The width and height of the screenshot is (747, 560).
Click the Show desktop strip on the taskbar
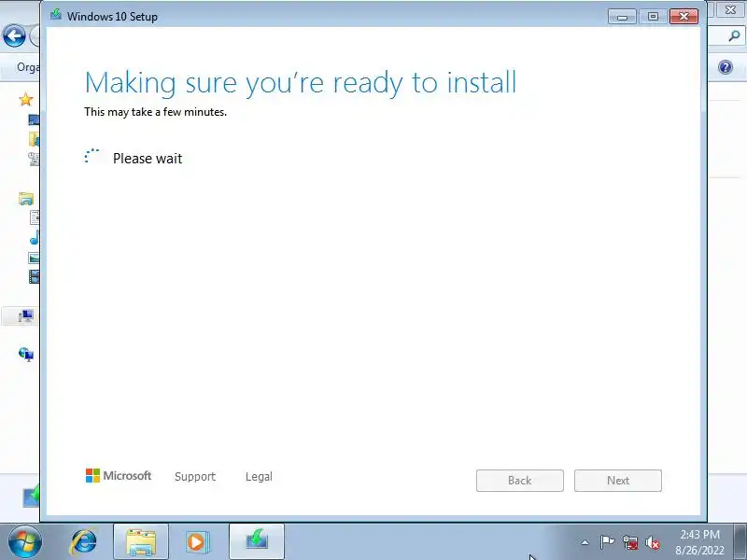pyautogui.click(x=740, y=542)
